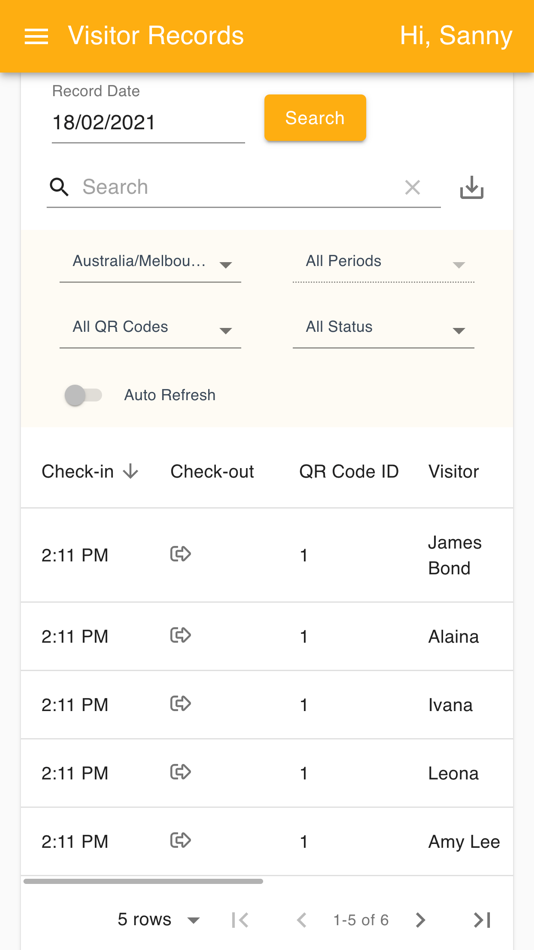This screenshot has height=950, width=534.
Task: Clear the search field with X icon
Action: (412, 187)
